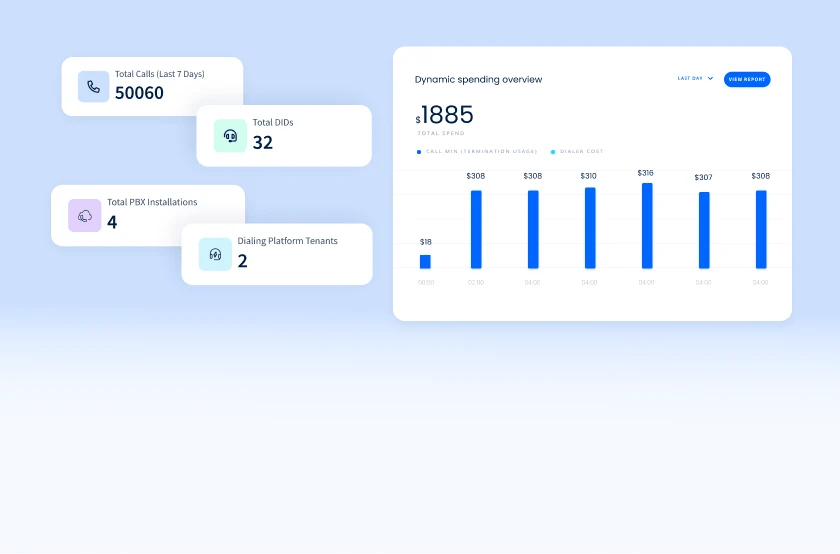Click the 00:00 time axis label
Viewport: 840px width, 554px height.
426,282
